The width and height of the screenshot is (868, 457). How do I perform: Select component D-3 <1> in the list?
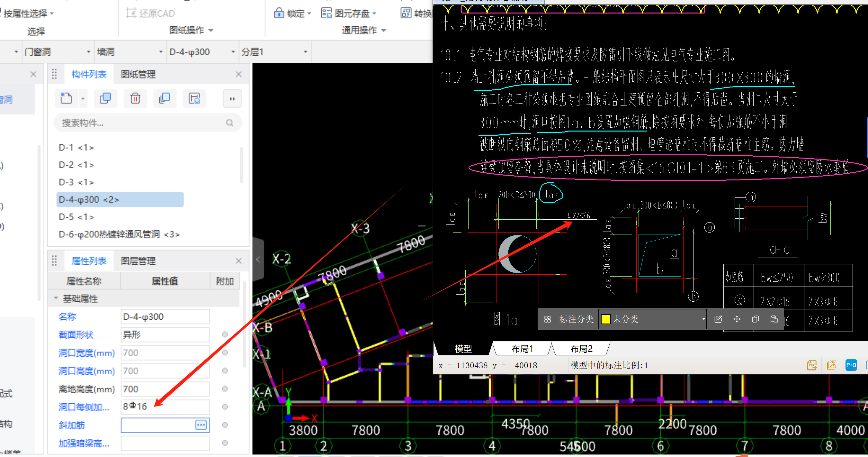pos(76,182)
